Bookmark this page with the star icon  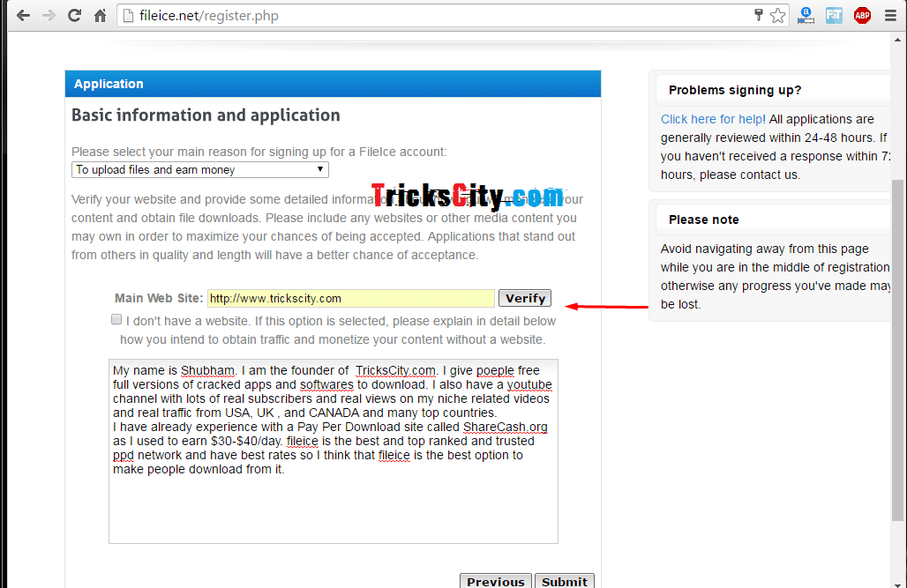(778, 16)
